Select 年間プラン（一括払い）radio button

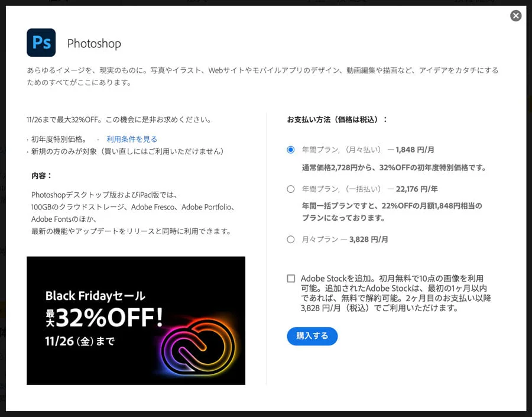coord(291,189)
